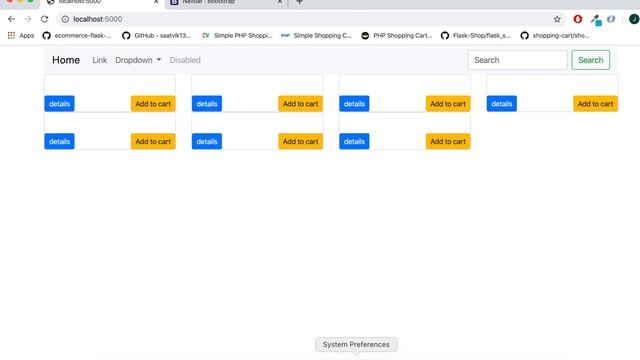Viewport: 640px width, 360px height.
Task: Close the Navbar Bootstrap tab
Action: point(280,2)
